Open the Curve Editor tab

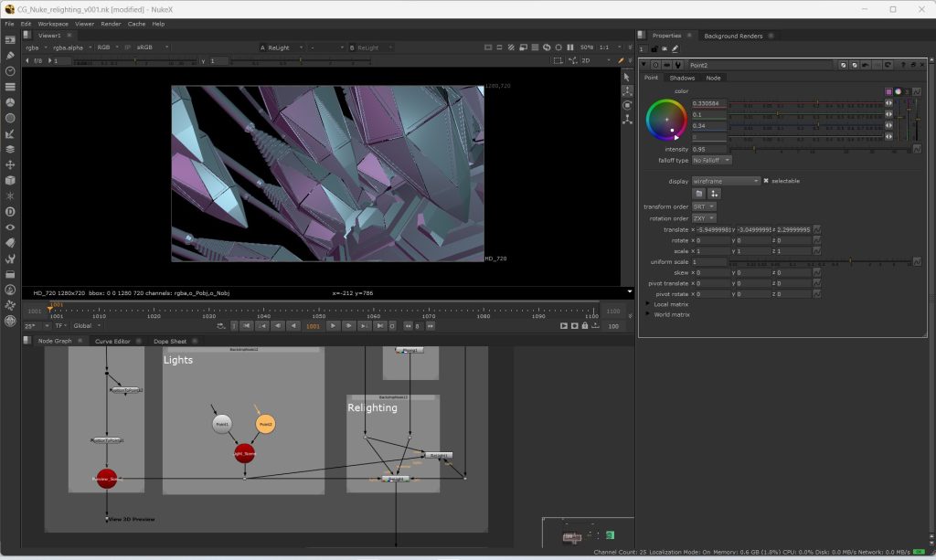click(x=113, y=341)
